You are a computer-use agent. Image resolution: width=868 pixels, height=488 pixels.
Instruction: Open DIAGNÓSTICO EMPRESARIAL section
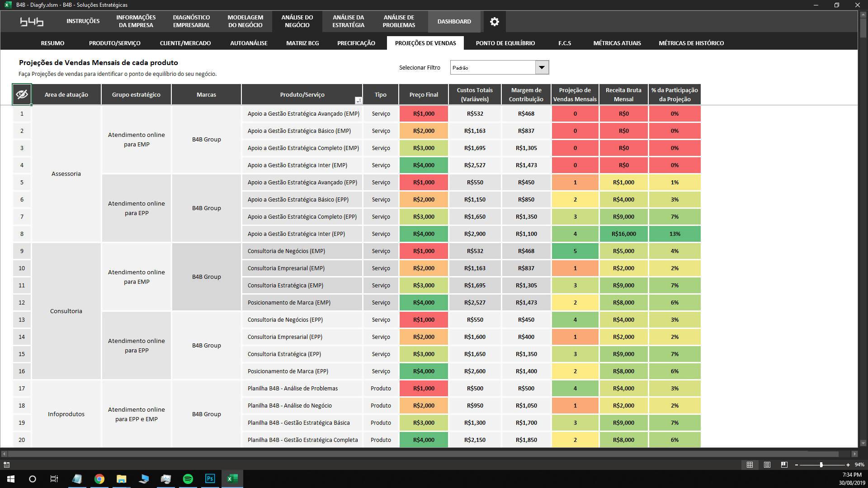[191, 21]
